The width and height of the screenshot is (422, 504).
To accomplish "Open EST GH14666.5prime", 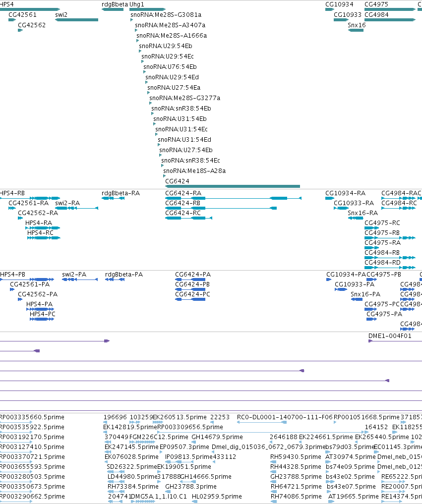I will [206, 477].
